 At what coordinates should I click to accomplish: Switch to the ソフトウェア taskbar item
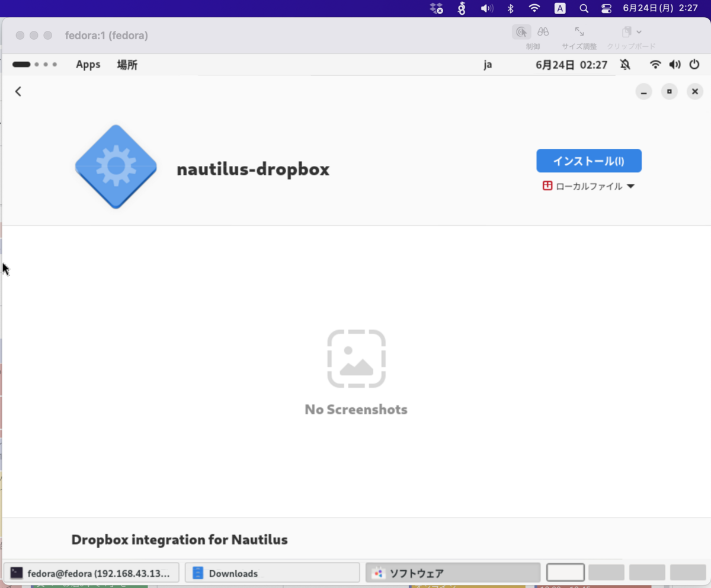tap(453, 573)
